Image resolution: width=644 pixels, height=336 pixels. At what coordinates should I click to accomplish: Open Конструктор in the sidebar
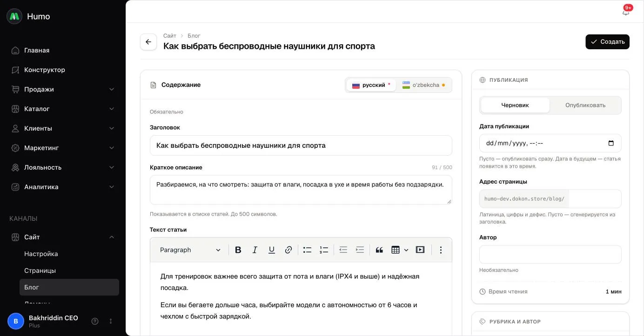click(63, 70)
